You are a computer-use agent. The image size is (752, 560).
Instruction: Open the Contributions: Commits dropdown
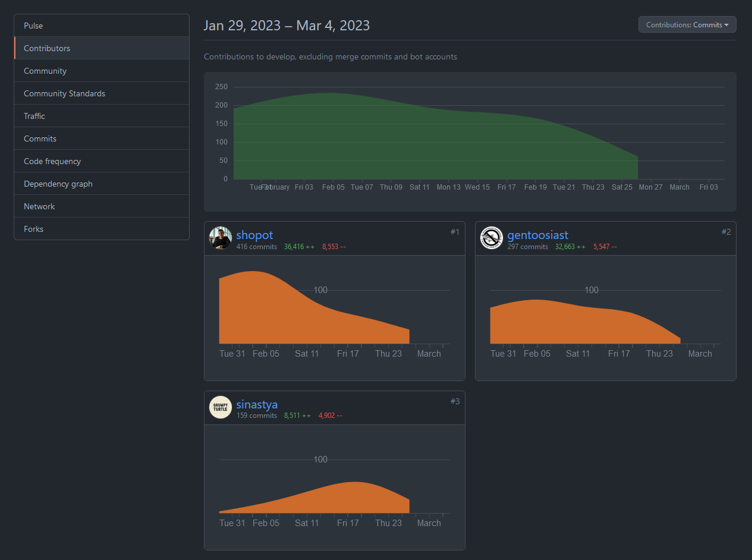coord(687,25)
